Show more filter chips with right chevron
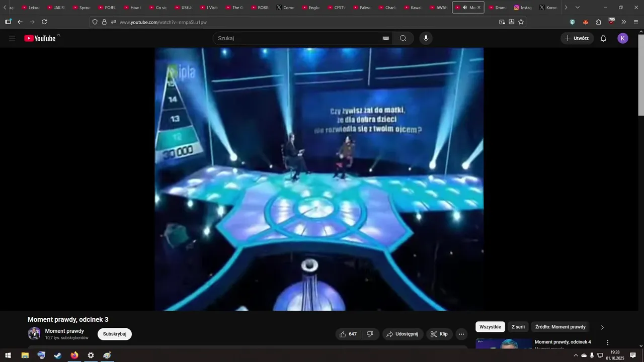The width and height of the screenshot is (644, 362). (x=602, y=327)
